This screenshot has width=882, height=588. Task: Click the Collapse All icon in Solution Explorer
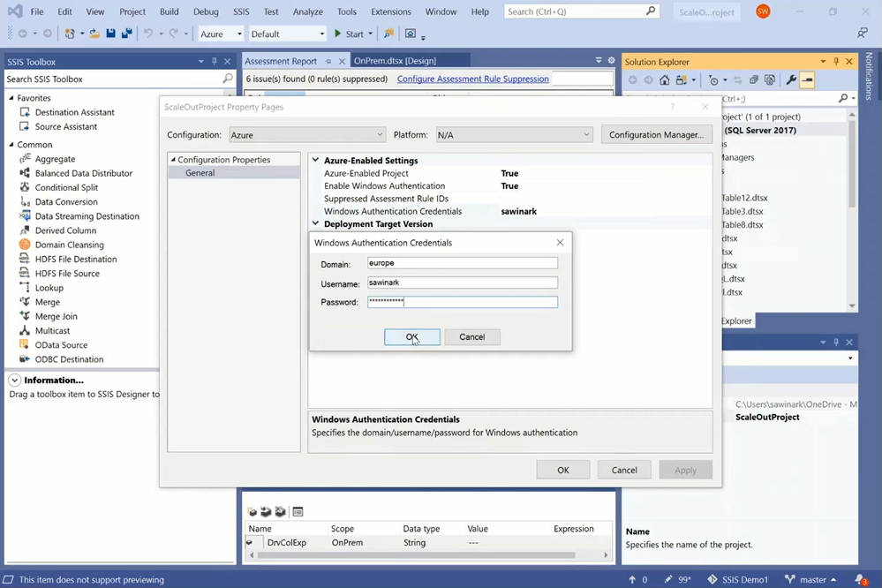click(754, 79)
